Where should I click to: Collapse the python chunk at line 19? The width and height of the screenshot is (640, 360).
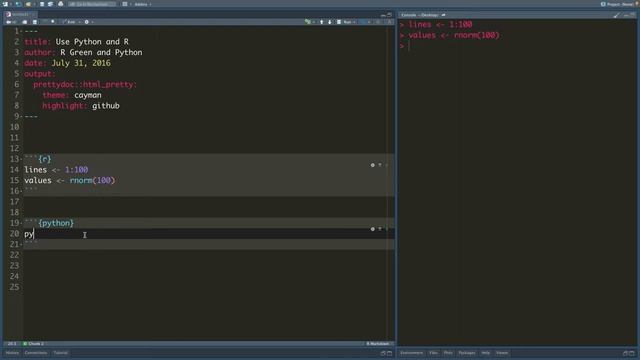[21, 223]
